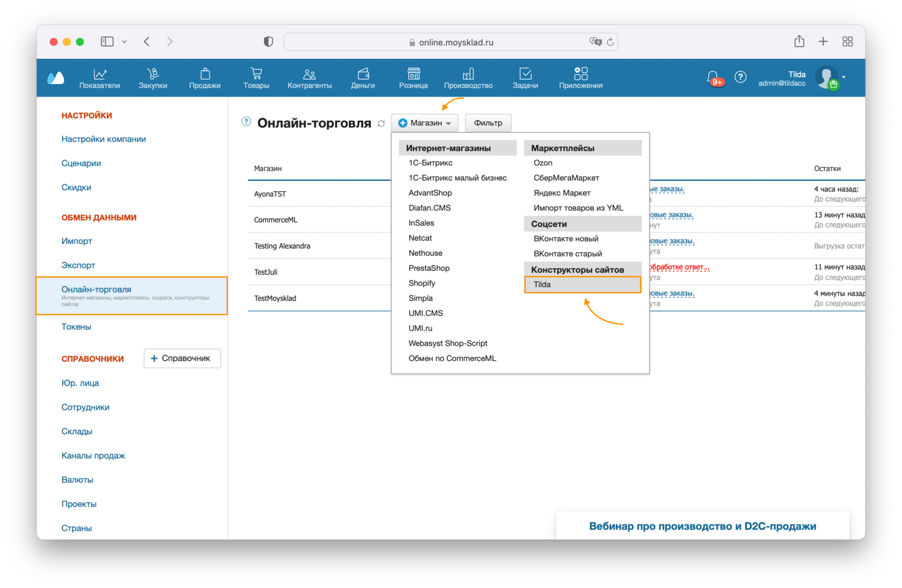Click the online.moysklad.ru address field
Screen dimensions: 902x588
click(x=451, y=42)
